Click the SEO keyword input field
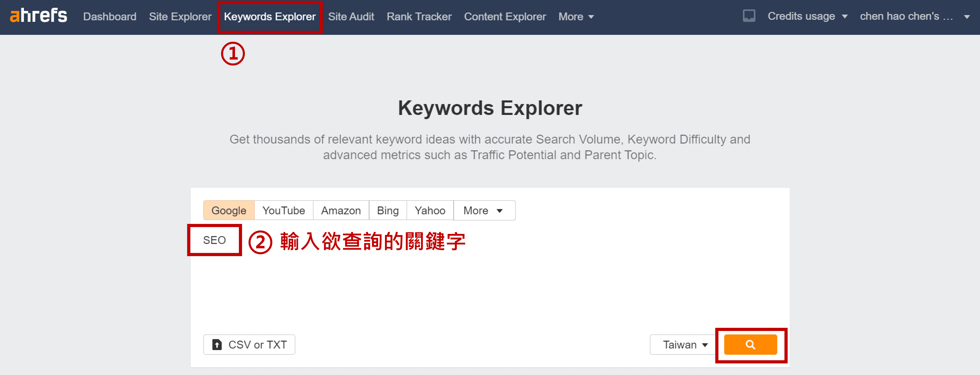Image resolution: width=980 pixels, height=375 pixels. [214, 240]
